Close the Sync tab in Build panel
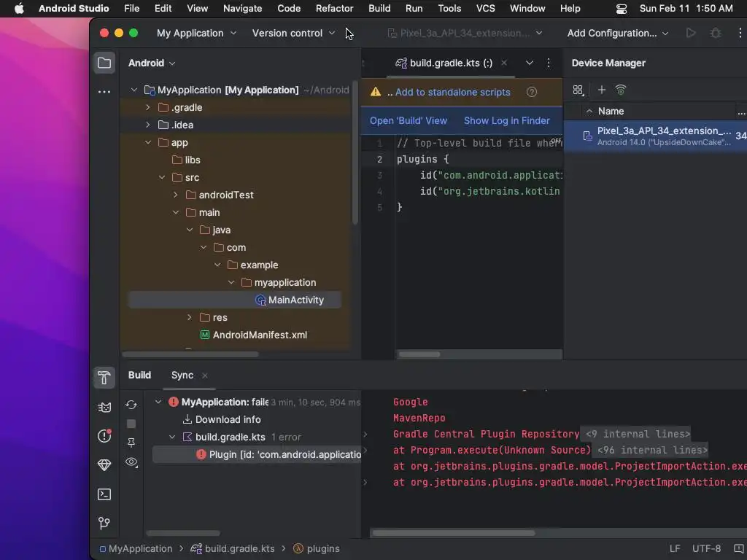Screen dimensions: 747x560 204,376
